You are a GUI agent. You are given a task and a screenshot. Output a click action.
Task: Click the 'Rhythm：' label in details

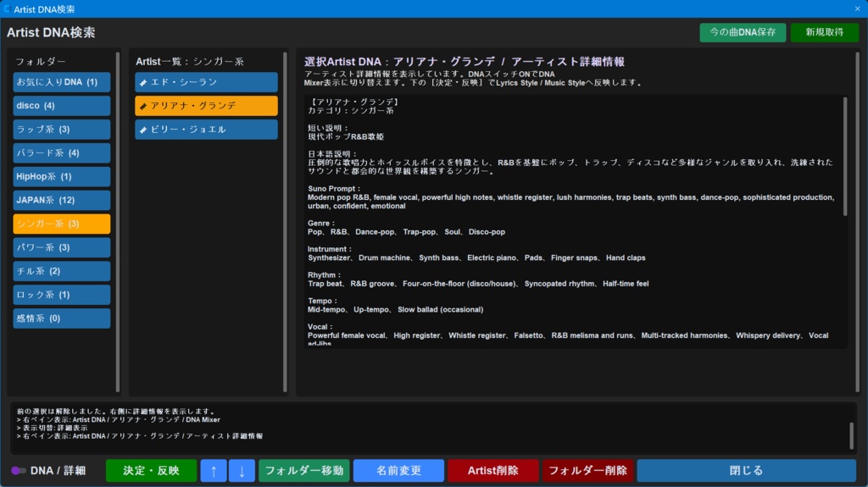324,275
